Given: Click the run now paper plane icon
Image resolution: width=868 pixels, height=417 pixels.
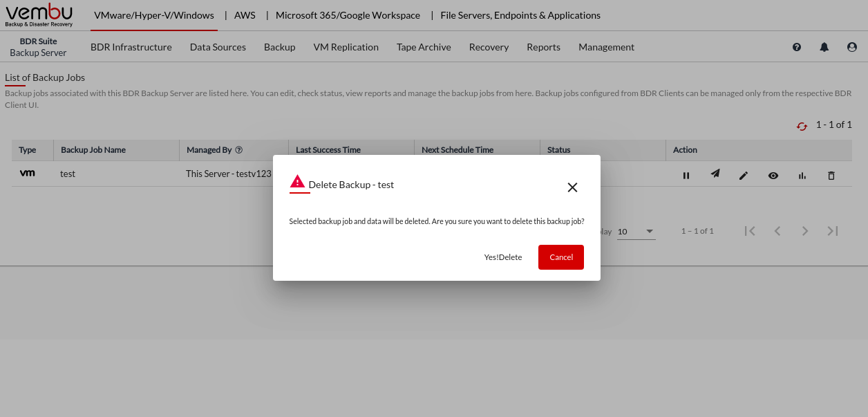Looking at the screenshot, I should (x=715, y=174).
